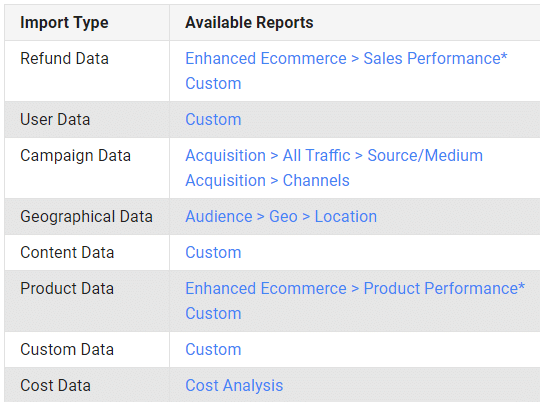
Task: Click Custom link in Refund Data row
Action: 213,84
